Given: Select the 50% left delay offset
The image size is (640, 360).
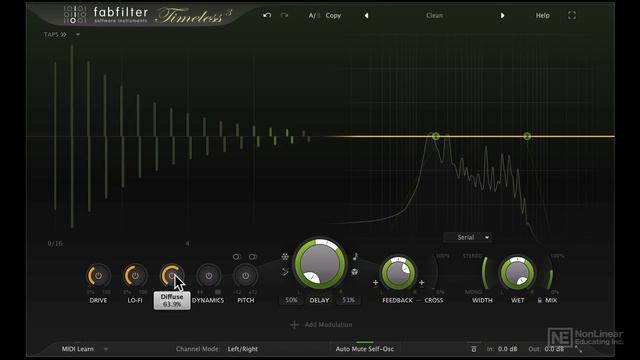Looking at the screenshot, I should [291, 300].
